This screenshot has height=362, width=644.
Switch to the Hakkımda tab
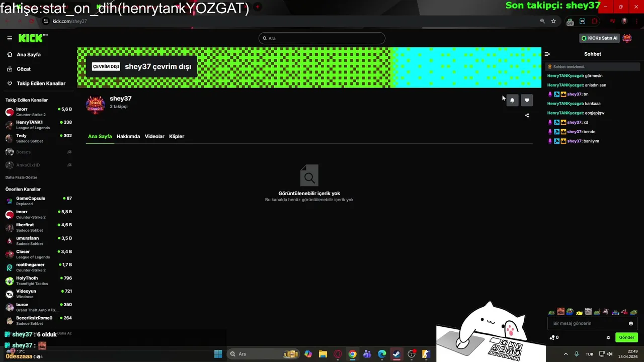click(128, 136)
